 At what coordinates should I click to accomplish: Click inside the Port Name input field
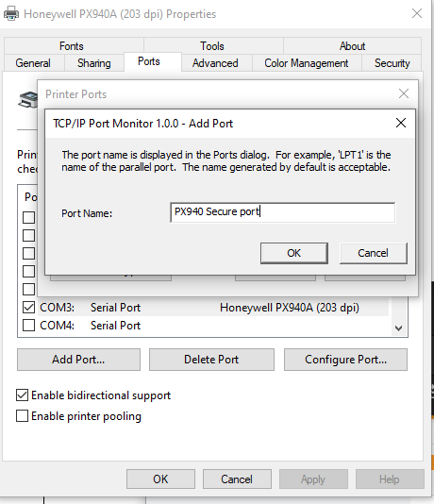(x=283, y=212)
